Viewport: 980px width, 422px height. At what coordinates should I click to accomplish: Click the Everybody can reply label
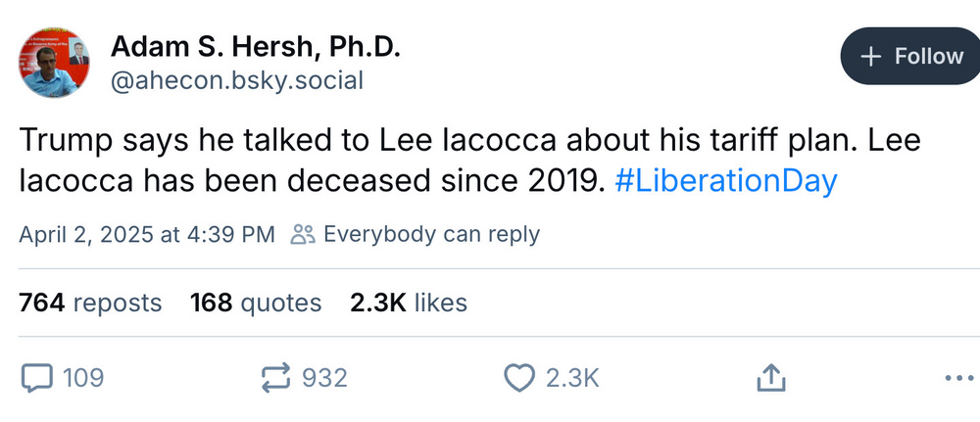click(x=431, y=234)
